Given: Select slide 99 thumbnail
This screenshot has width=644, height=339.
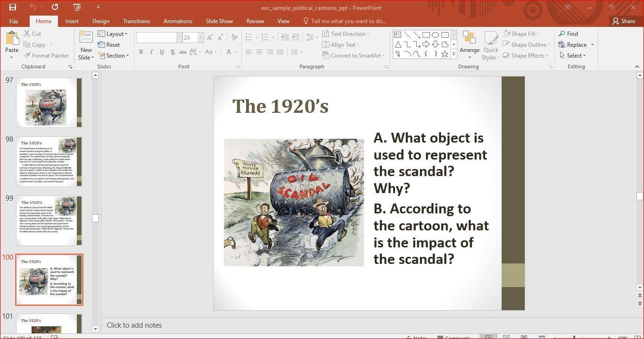Looking at the screenshot, I should [x=49, y=220].
